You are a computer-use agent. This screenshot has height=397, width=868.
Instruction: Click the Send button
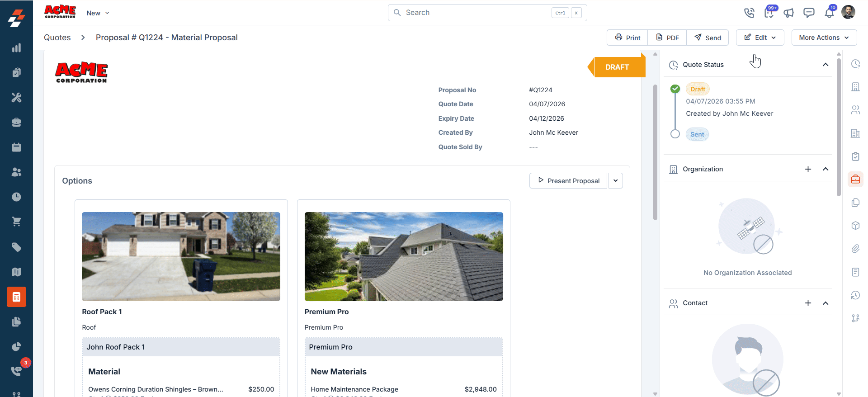click(x=708, y=38)
